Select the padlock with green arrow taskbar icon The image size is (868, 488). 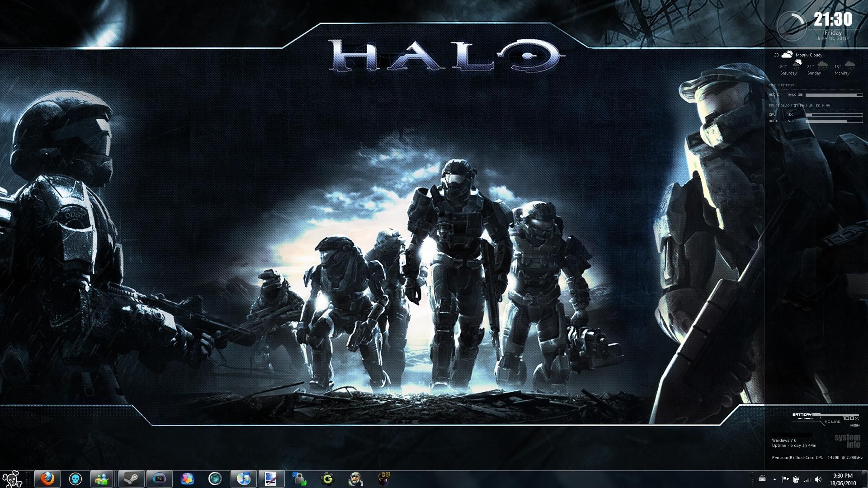click(298, 478)
